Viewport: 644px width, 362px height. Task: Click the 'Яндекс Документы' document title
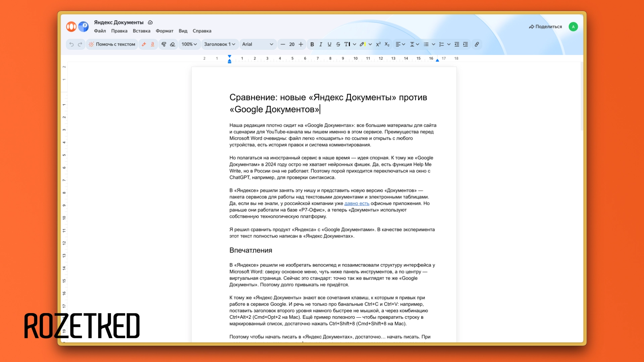(x=119, y=22)
